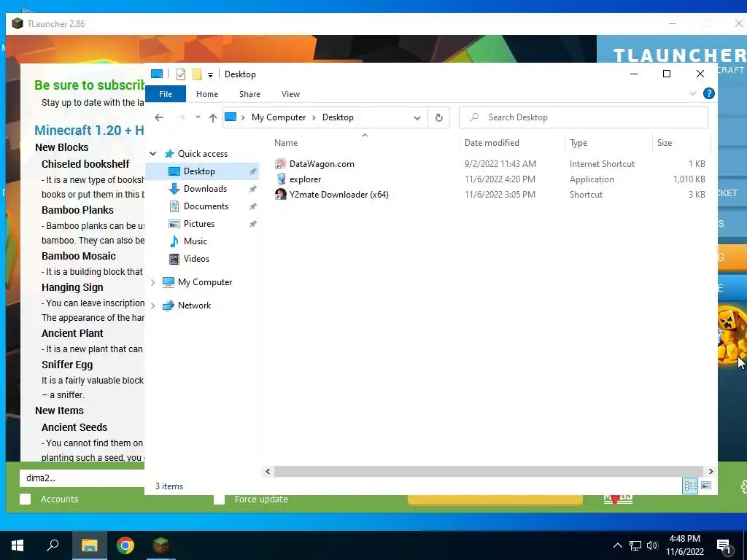Click Desktop in address breadcrumb

[338, 117]
